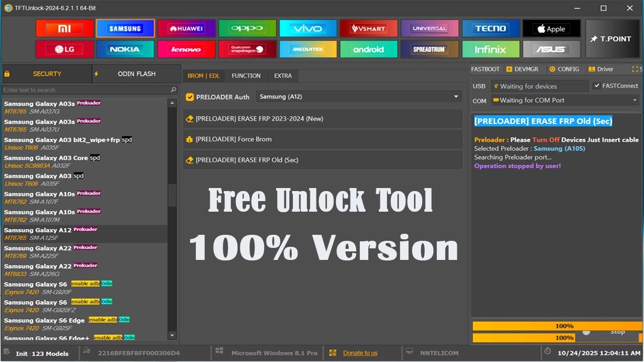The image size is (644, 362).
Task: Click the Waiting for devices USB field
Action: (x=539, y=86)
